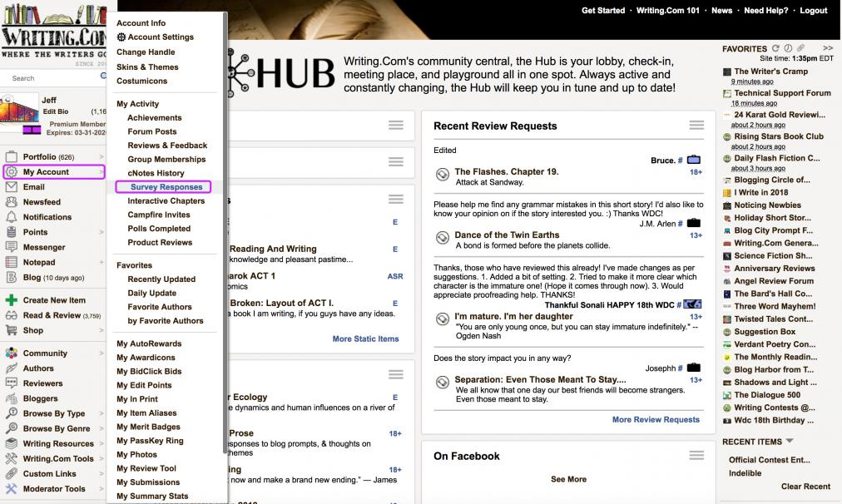Choose Skins & Themes menu entry
Viewport: 842px width, 504px height.
click(x=147, y=67)
